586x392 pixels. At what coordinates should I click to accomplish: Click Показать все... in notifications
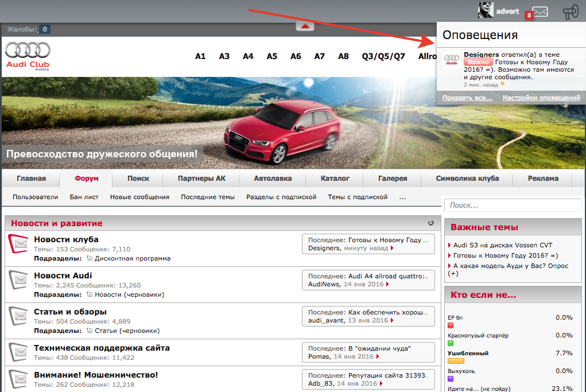tap(467, 98)
